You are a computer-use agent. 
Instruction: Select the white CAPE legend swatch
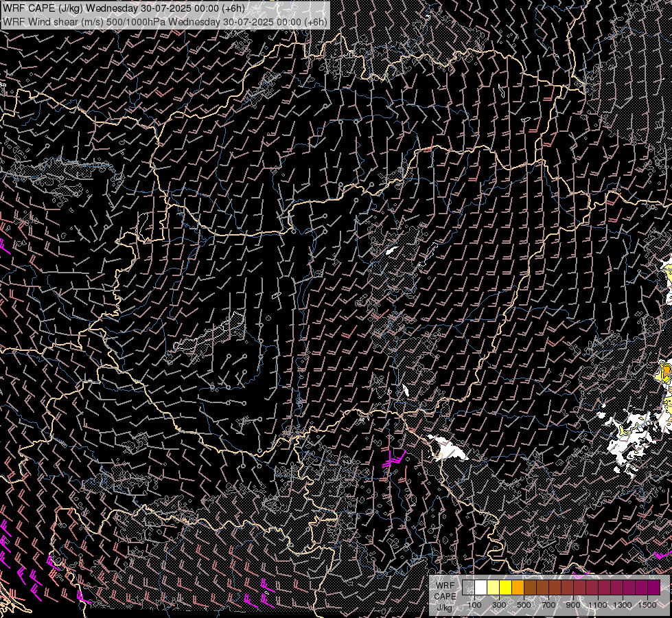pyautogui.click(x=481, y=587)
